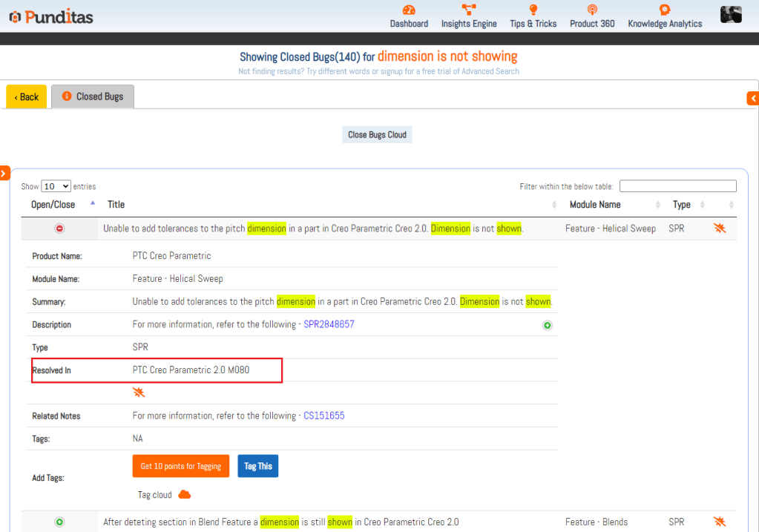Open the Show entries dropdown

click(x=56, y=186)
